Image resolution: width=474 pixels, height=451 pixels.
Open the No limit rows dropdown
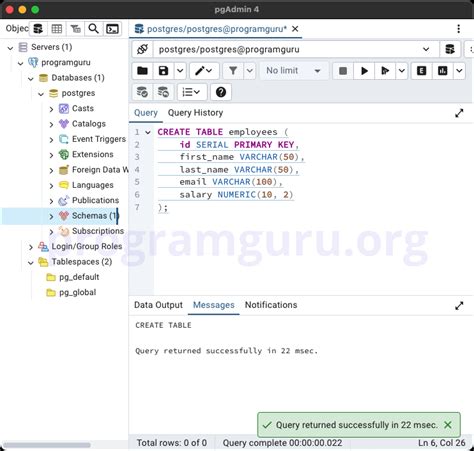pos(294,71)
